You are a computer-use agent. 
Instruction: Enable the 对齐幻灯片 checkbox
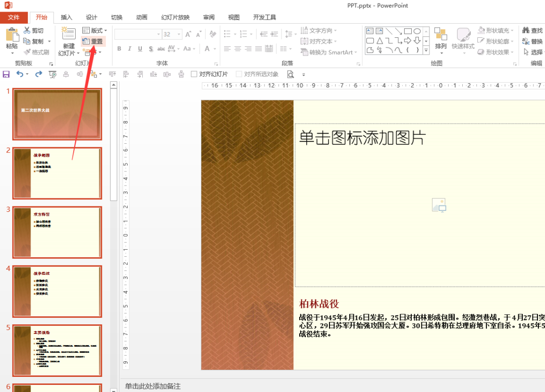point(194,74)
